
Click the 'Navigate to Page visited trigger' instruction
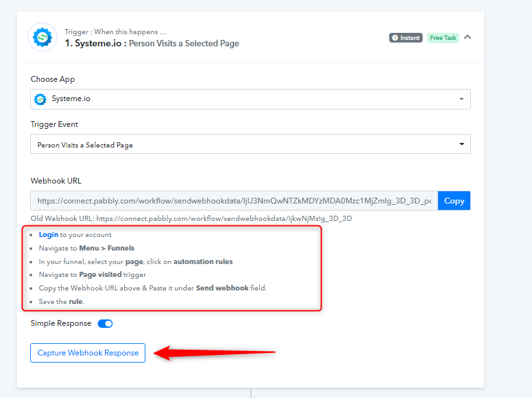tap(92, 274)
